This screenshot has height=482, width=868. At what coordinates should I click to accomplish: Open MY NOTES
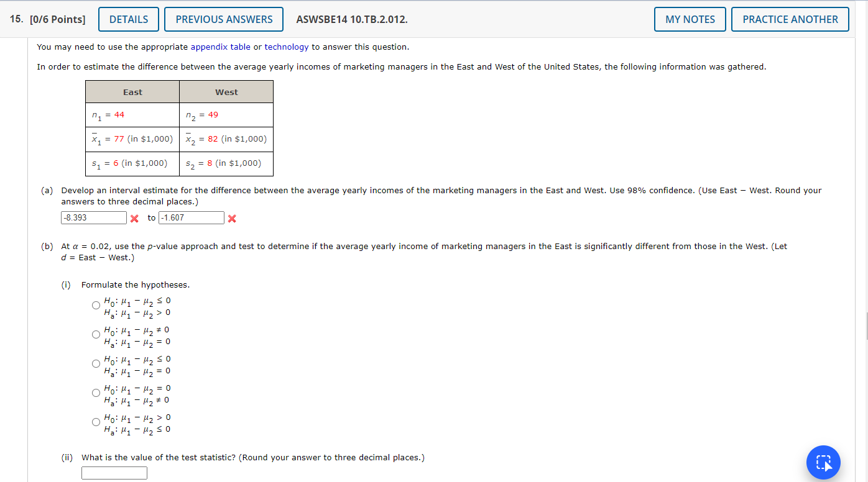click(x=690, y=19)
